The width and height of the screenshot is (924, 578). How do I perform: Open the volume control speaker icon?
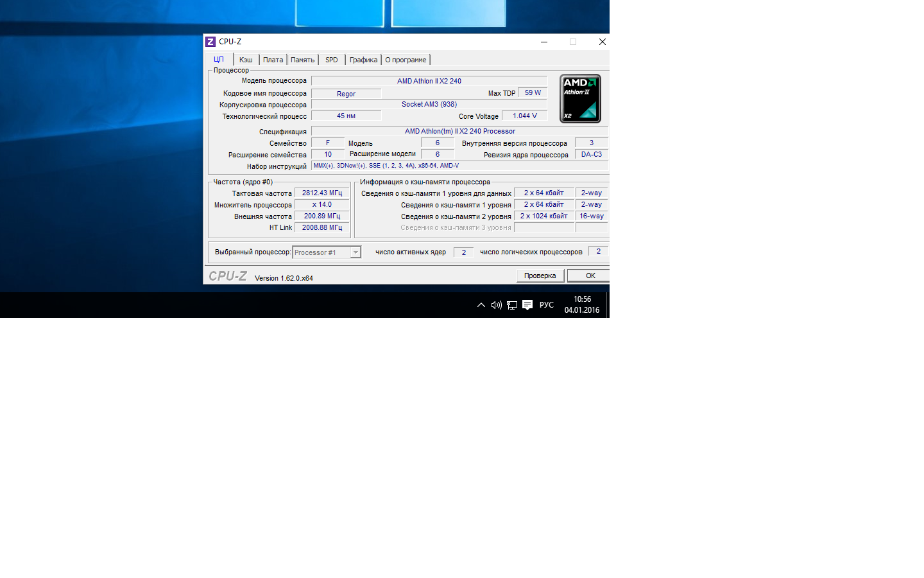[496, 305]
